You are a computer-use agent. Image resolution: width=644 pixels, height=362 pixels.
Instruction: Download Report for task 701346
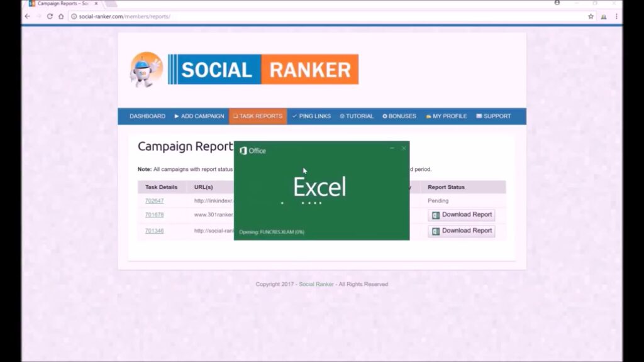pos(461,231)
